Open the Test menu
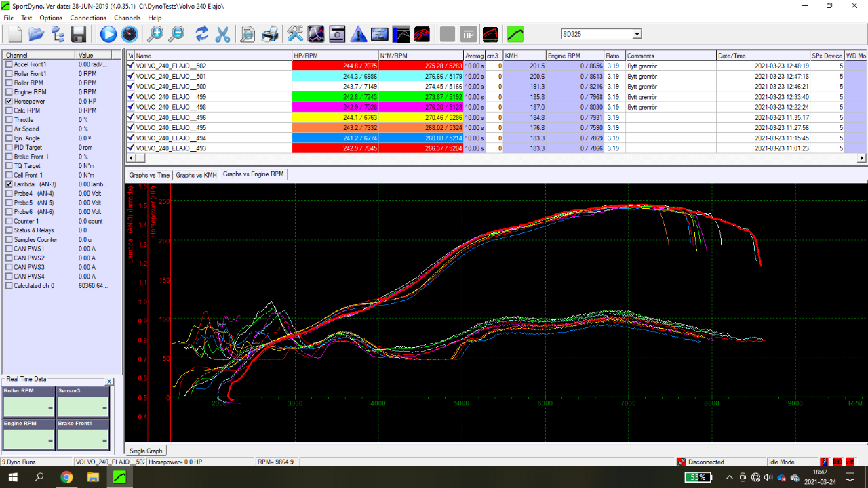This screenshot has height=488, width=868. tap(26, 18)
